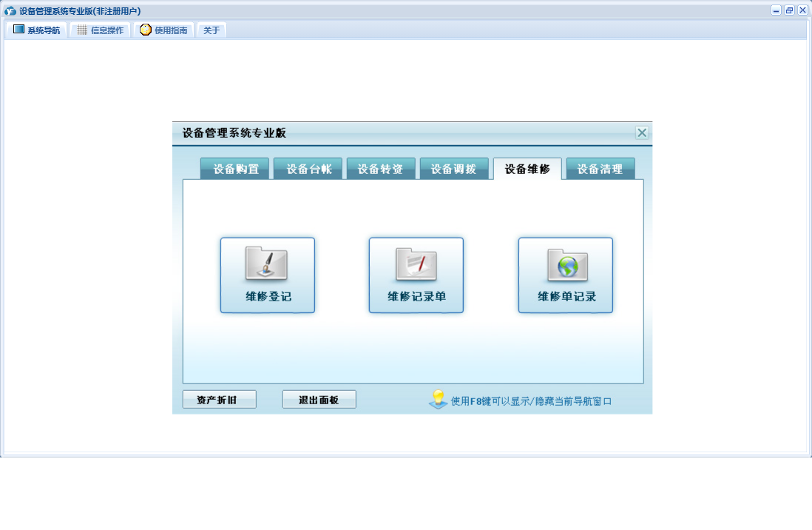Click the 设备管理系统专业版 panel title
This screenshot has width=812, height=530.
point(234,132)
